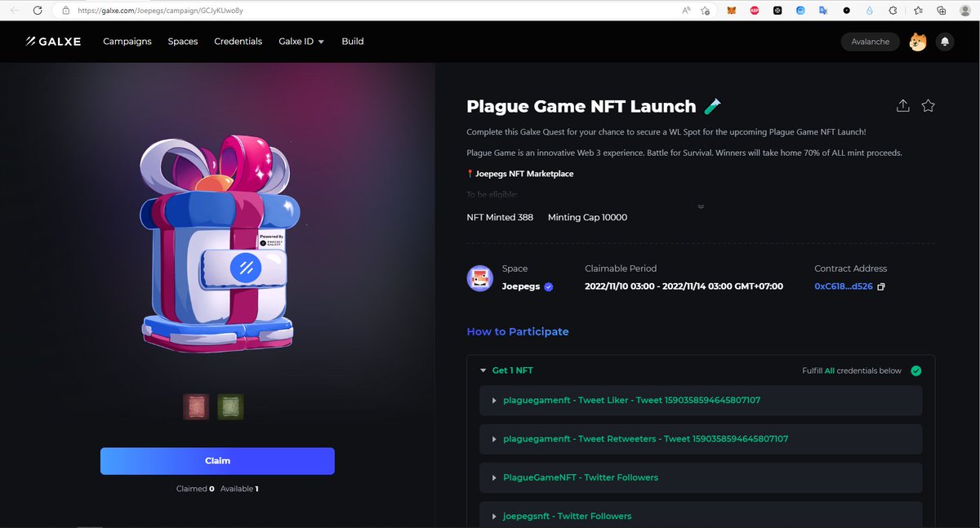Open Credentials page
The height and width of the screenshot is (528, 980).
(x=238, y=42)
